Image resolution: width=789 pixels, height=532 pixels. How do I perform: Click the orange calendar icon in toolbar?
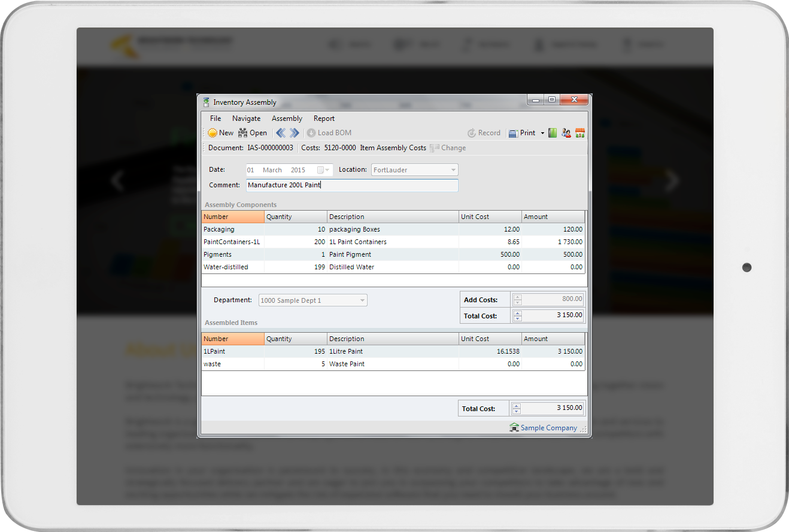click(x=580, y=133)
